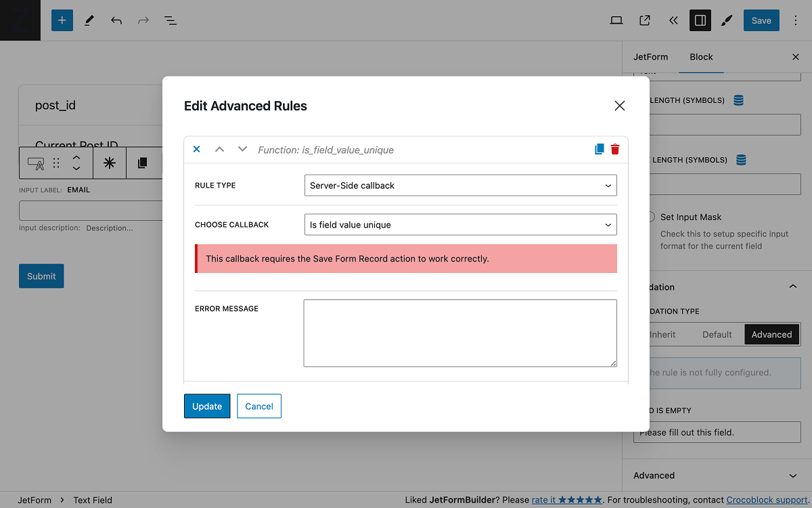Viewport: 812px width, 508px height.
Task: Open the editor options menu
Action: coord(795,20)
